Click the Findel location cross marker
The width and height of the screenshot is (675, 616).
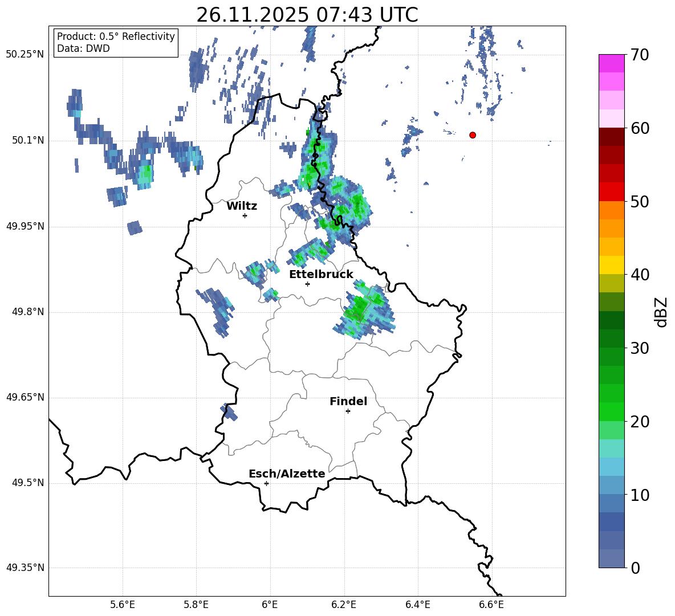tap(348, 411)
